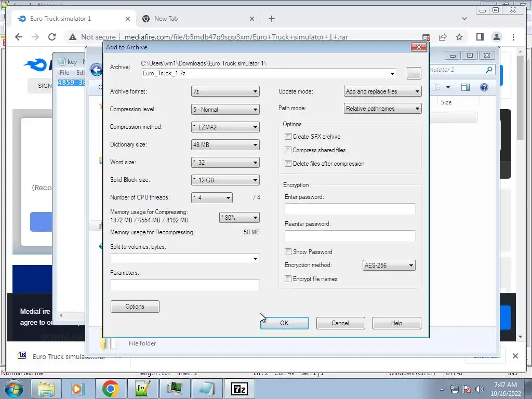Expand Compression method LZMA2 dropdown
The height and width of the screenshot is (399, 532).
pos(225,127)
